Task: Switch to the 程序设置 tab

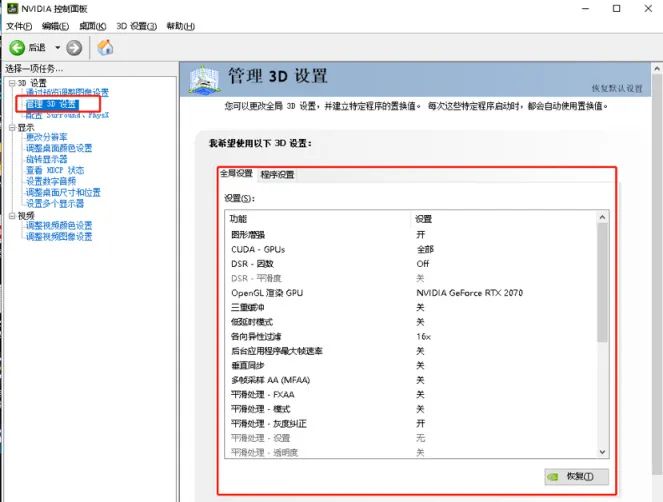Action: (277, 174)
